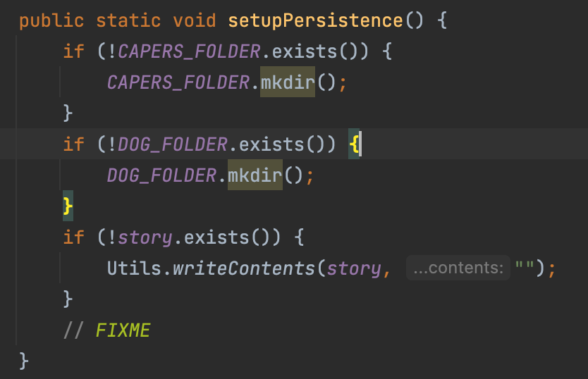This screenshot has height=379, width=588.
Task: Click DOG_FOLDER inside the if condition
Action: point(172,144)
